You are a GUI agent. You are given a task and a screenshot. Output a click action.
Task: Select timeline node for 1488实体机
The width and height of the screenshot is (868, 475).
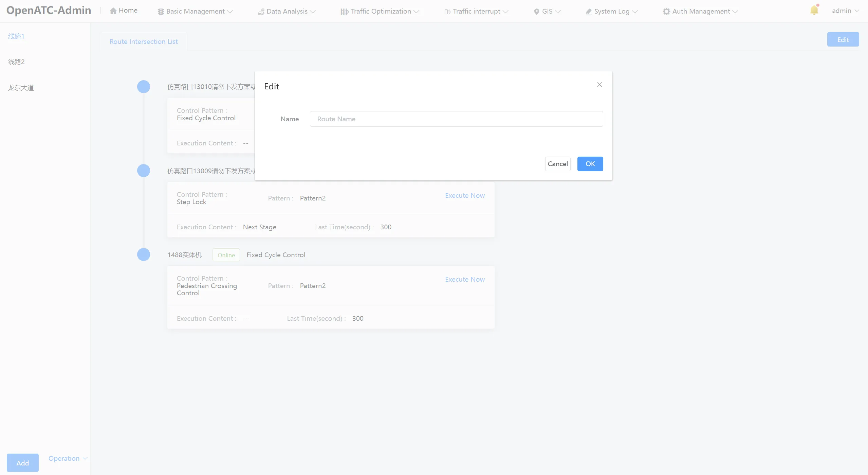point(144,254)
